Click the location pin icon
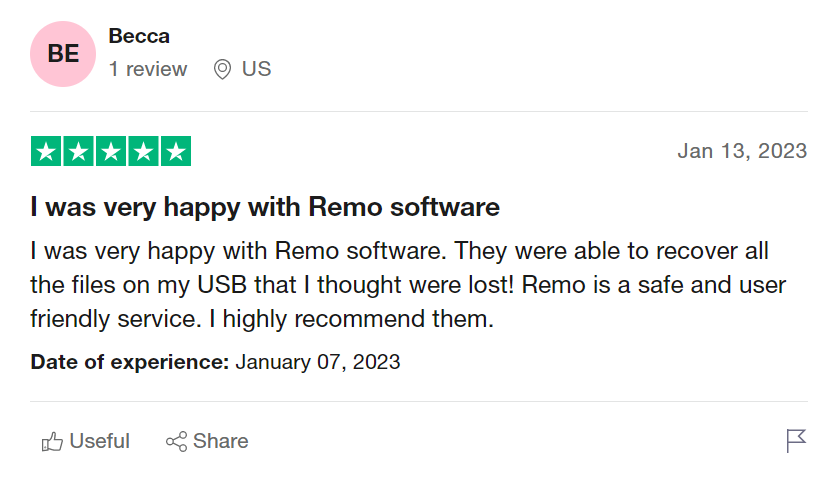 pos(223,69)
